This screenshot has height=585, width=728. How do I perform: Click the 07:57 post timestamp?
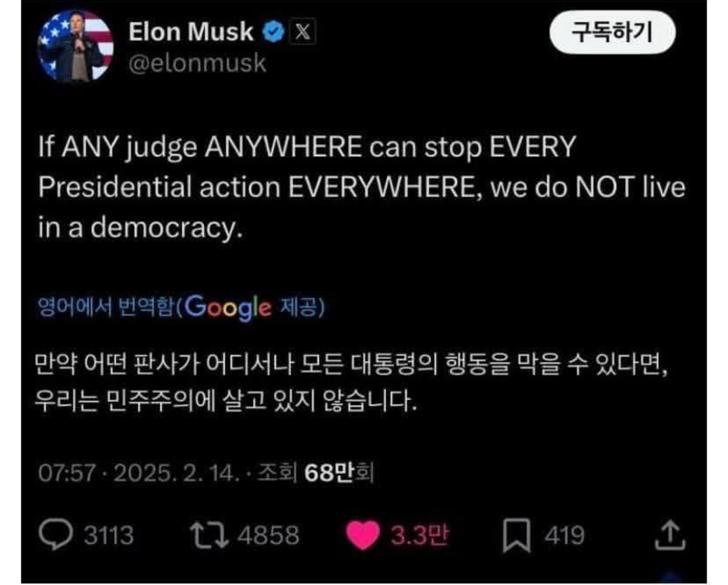tap(66, 473)
